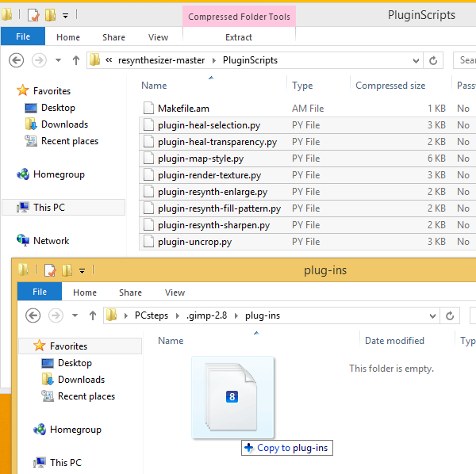Sort by Date modified in plug-ins window
Viewport: 476px width, 474px height.
click(x=394, y=341)
